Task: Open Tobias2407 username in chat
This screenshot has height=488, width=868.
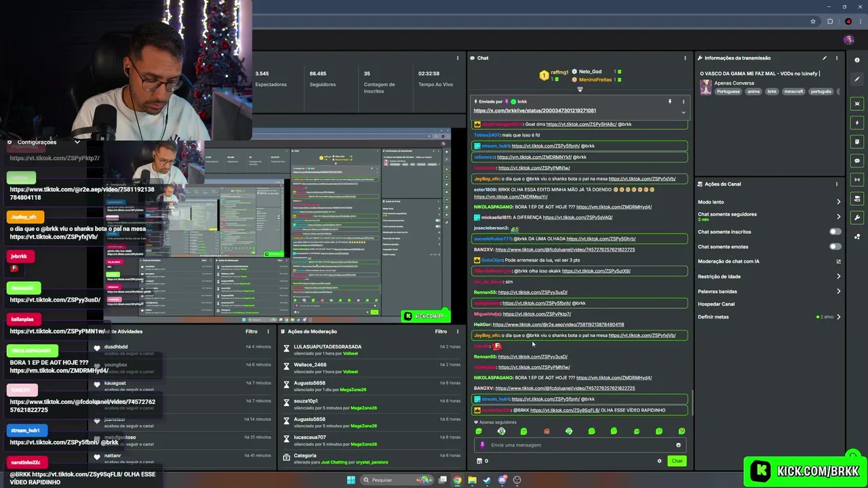Action: click(x=487, y=136)
